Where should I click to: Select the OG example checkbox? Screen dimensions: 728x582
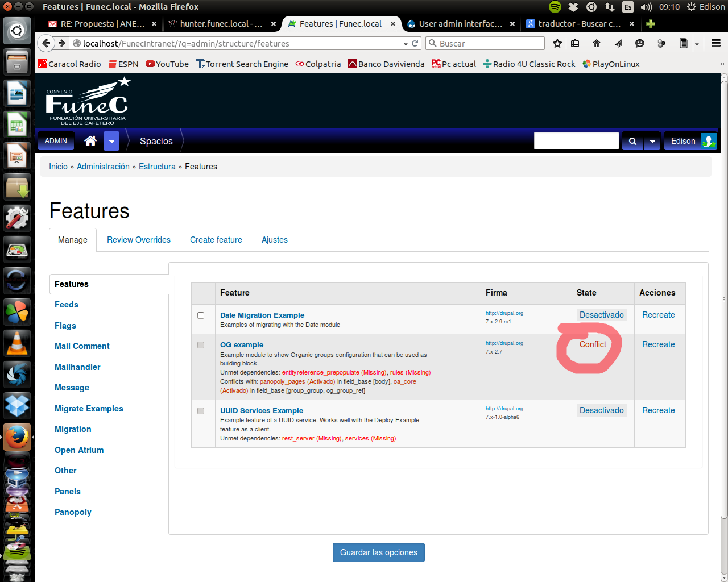[x=200, y=344]
